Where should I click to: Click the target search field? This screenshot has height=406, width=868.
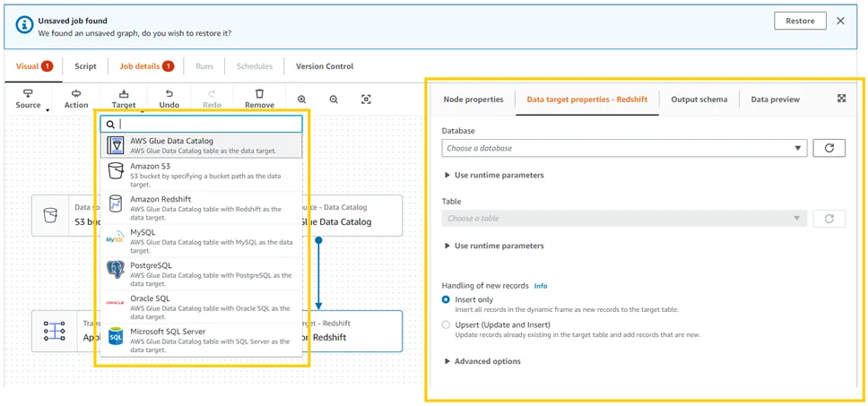[x=202, y=125]
